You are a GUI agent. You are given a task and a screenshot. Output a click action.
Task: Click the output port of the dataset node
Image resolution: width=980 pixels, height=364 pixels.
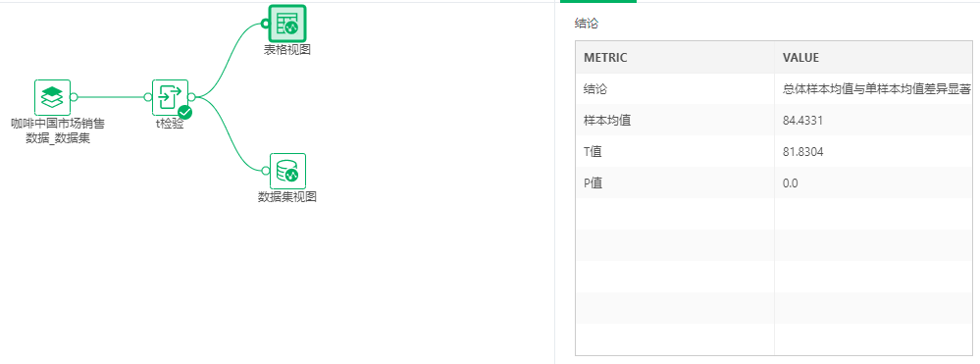pos(74,97)
